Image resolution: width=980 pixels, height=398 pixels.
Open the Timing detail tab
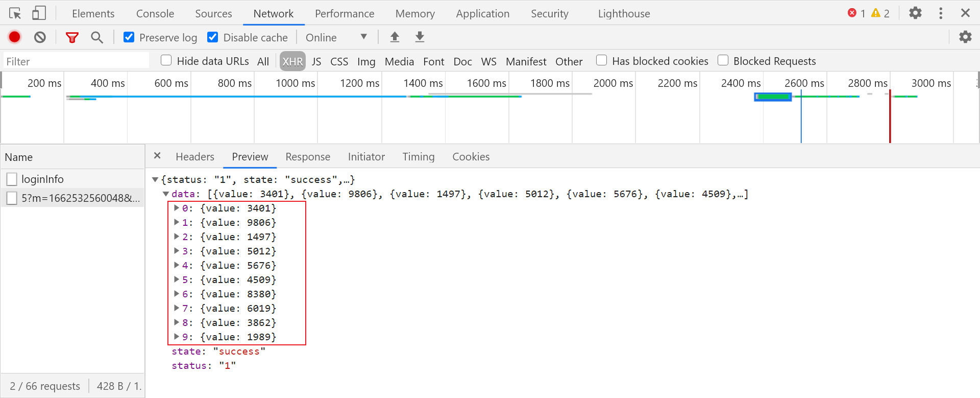(x=419, y=157)
